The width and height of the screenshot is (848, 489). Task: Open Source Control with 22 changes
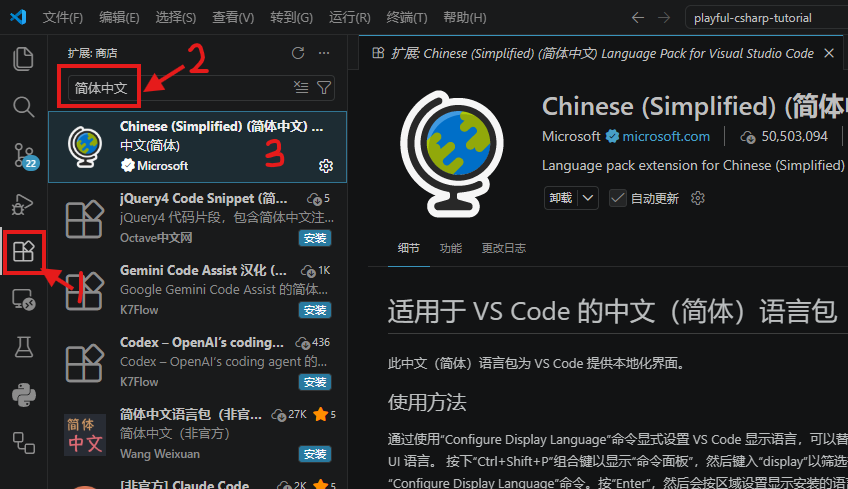[x=23, y=156]
